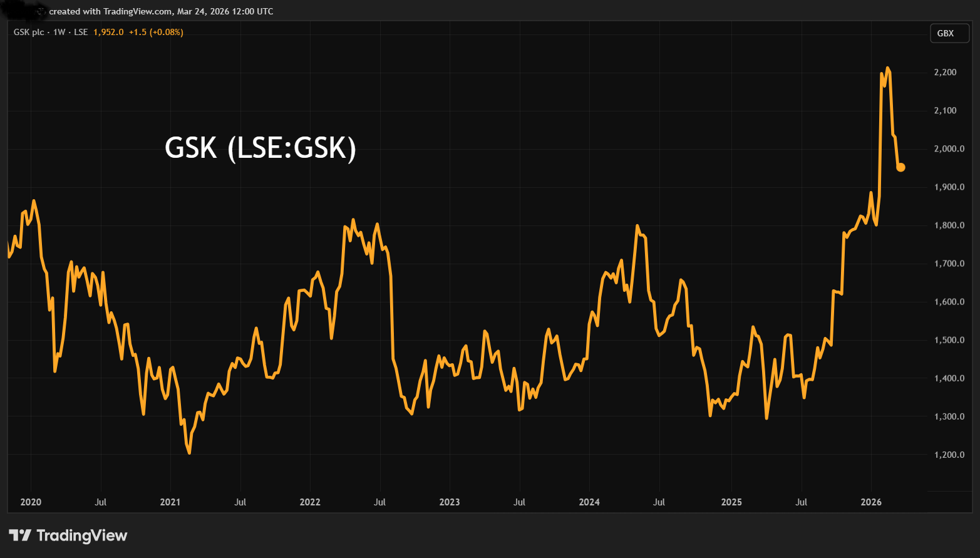Open the time axis settings via 2026 label

[x=872, y=502]
